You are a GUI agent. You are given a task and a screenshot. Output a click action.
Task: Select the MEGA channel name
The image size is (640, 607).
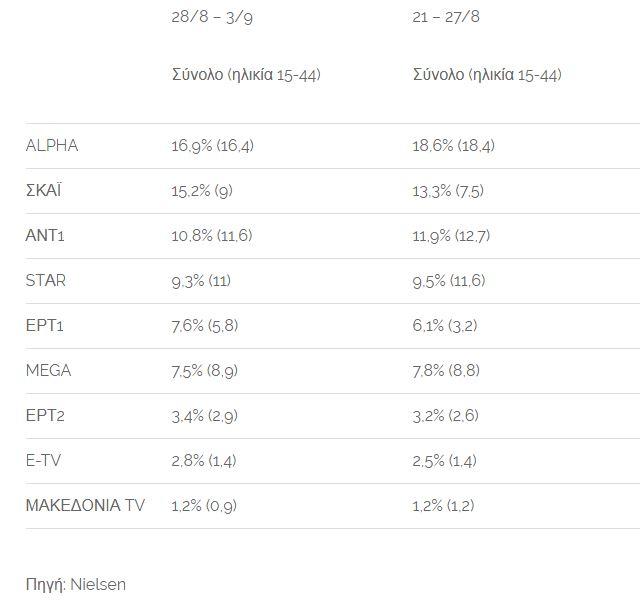tap(48, 371)
